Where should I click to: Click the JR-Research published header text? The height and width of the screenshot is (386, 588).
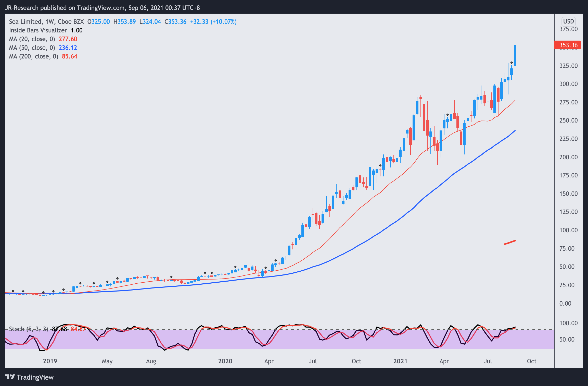(x=103, y=8)
